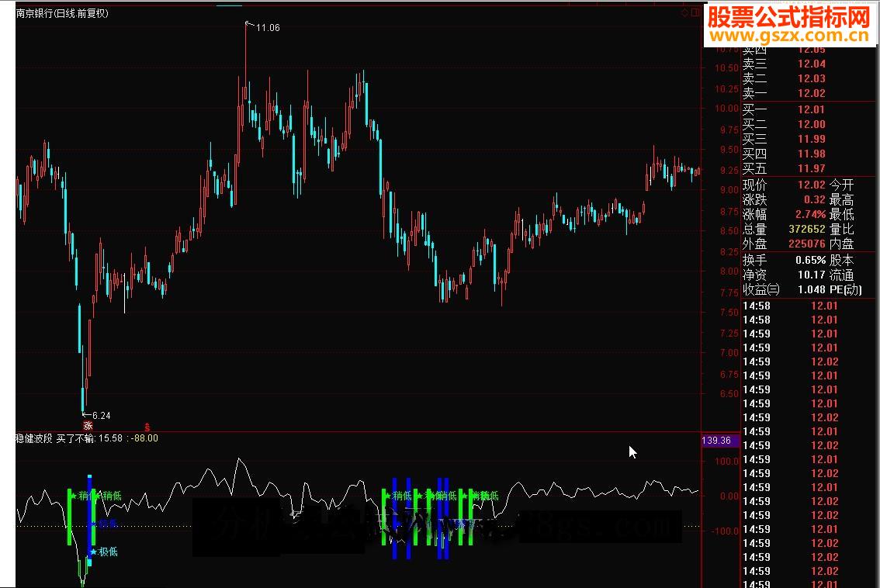Click the square icon beside the diamond

tap(695, 12)
